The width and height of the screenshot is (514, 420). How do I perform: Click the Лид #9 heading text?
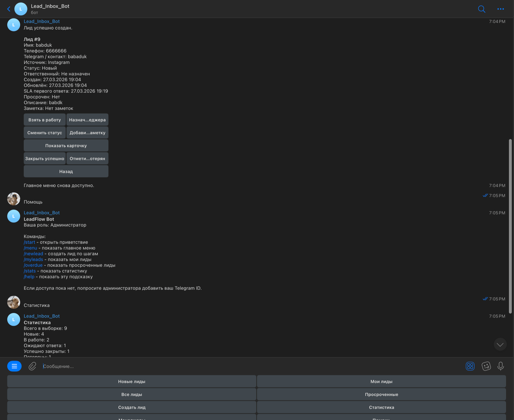[32, 39]
